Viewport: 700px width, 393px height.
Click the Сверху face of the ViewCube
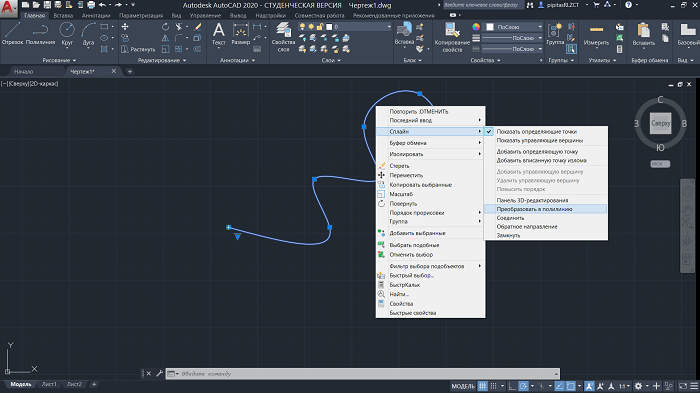(x=660, y=123)
